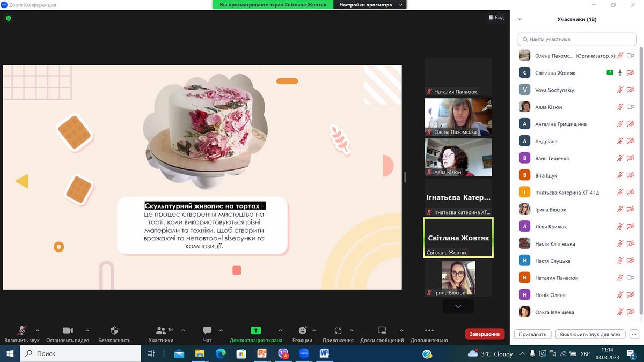Stop camera with Остановить видео

(68, 330)
